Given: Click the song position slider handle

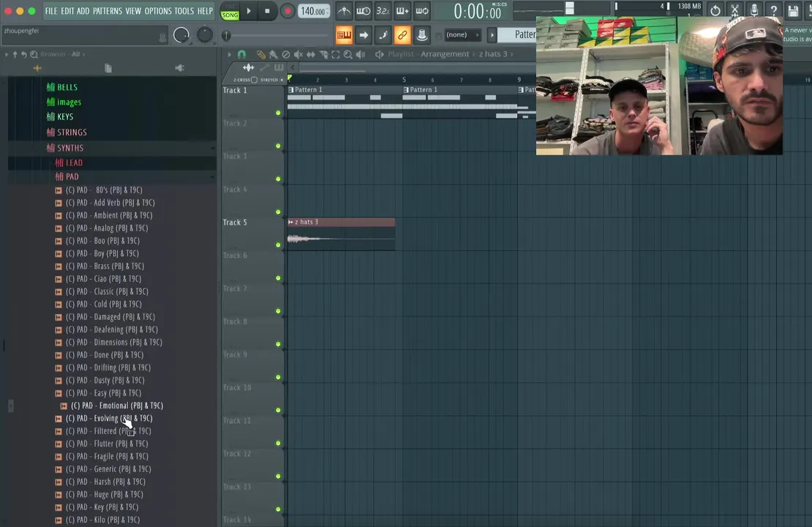Looking at the screenshot, I should pos(226,36).
